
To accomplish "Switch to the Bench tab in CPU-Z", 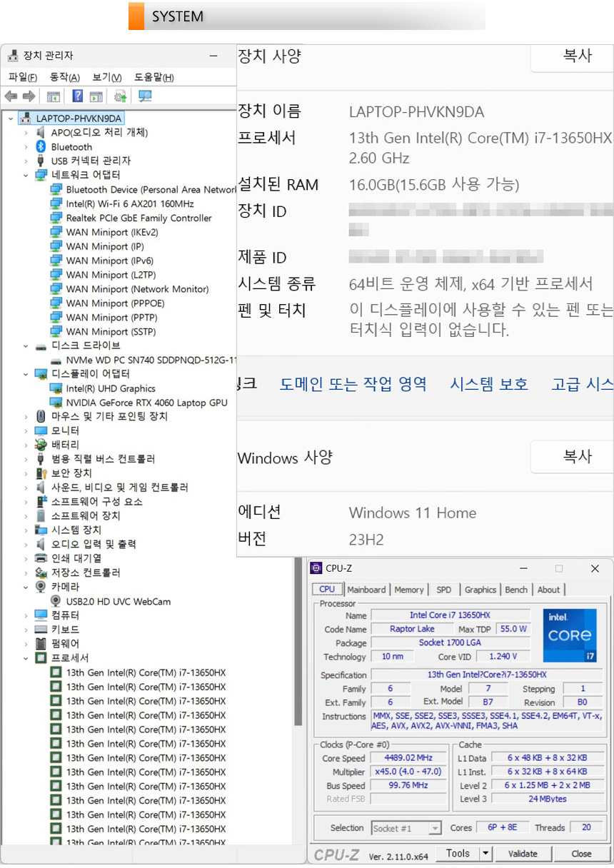I will coord(516,590).
